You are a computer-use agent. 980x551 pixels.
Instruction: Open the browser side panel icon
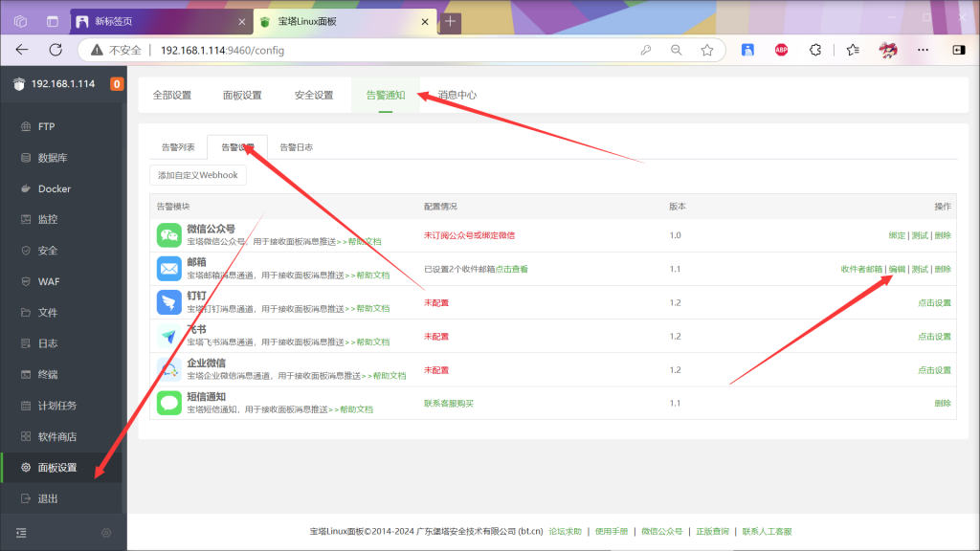(x=959, y=50)
